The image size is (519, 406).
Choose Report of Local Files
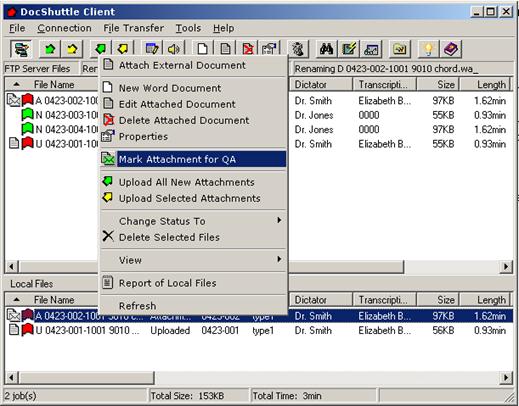[x=193, y=283]
